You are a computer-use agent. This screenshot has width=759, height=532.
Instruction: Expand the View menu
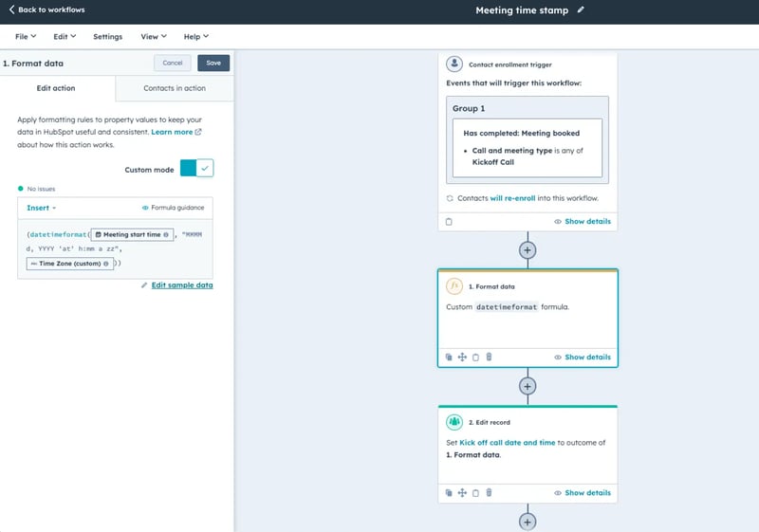tap(154, 36)
